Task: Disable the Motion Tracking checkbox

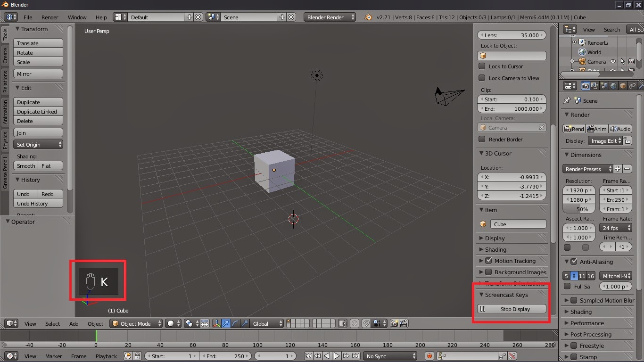Action: tap(488, 261)
